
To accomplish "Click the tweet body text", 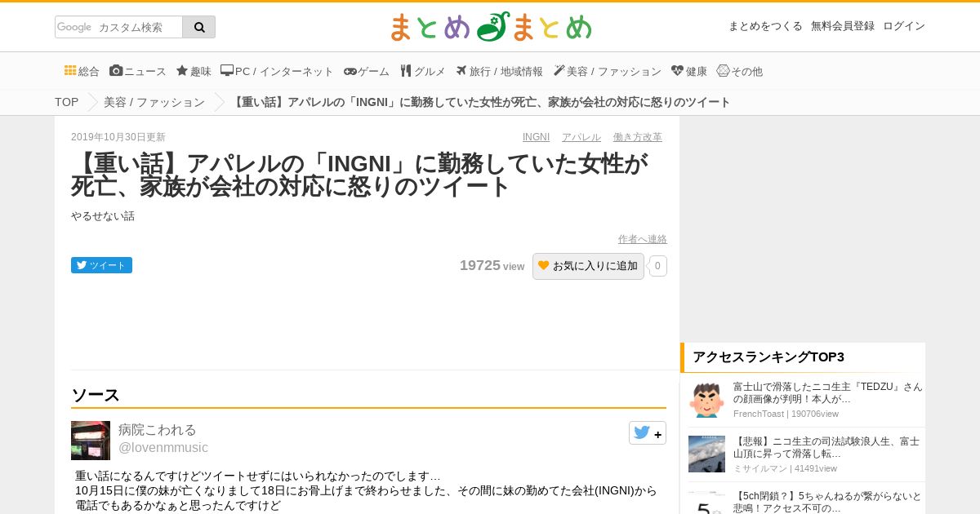I will tap(366, 490).
